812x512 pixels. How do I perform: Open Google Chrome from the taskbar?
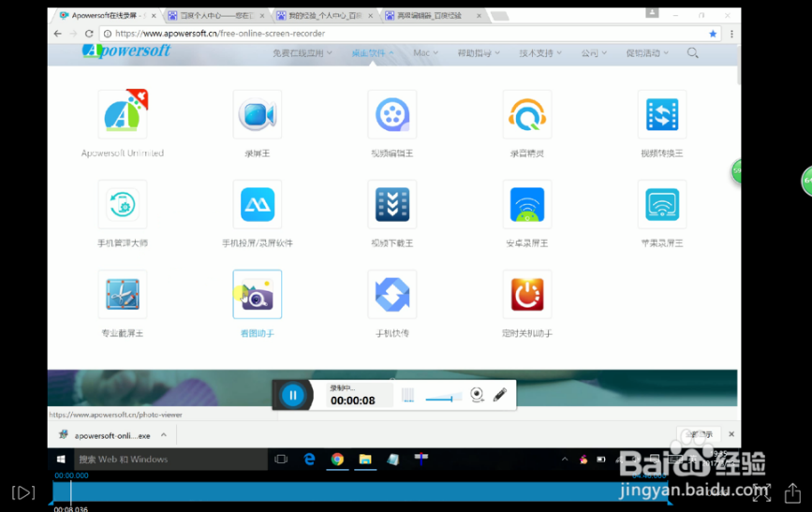(x=337, y=460)
